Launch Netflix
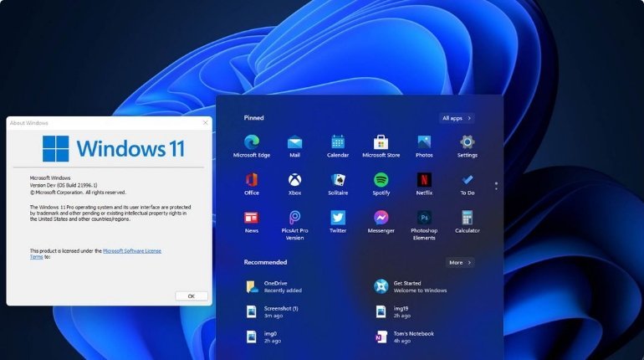This screenshot has height=360, width=644. coord(424,183)
